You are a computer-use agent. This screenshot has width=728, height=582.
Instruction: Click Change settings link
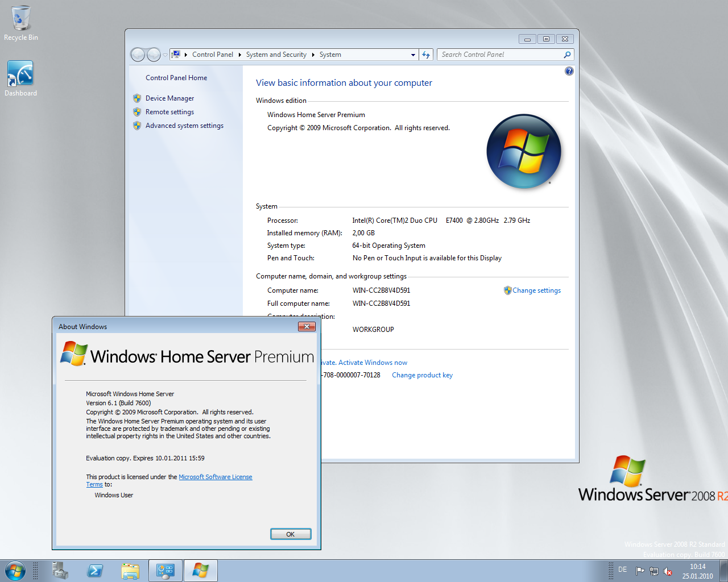click(536, 290)
